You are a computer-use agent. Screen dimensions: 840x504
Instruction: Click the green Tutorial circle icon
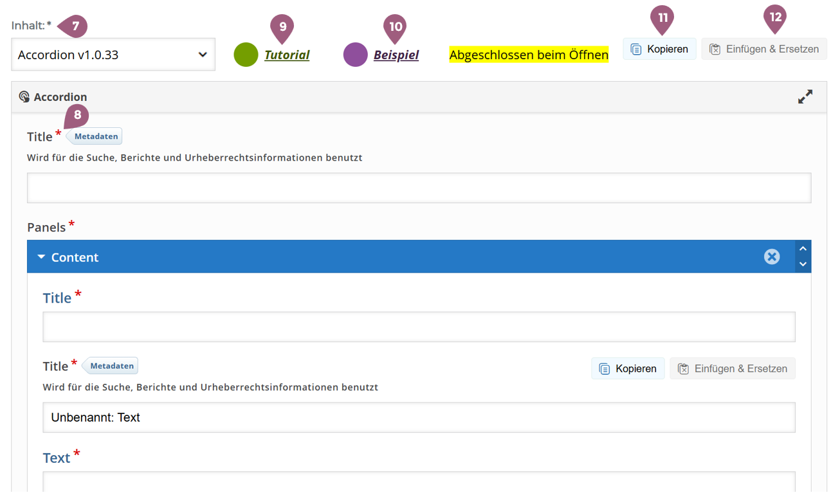click(246, 55)
